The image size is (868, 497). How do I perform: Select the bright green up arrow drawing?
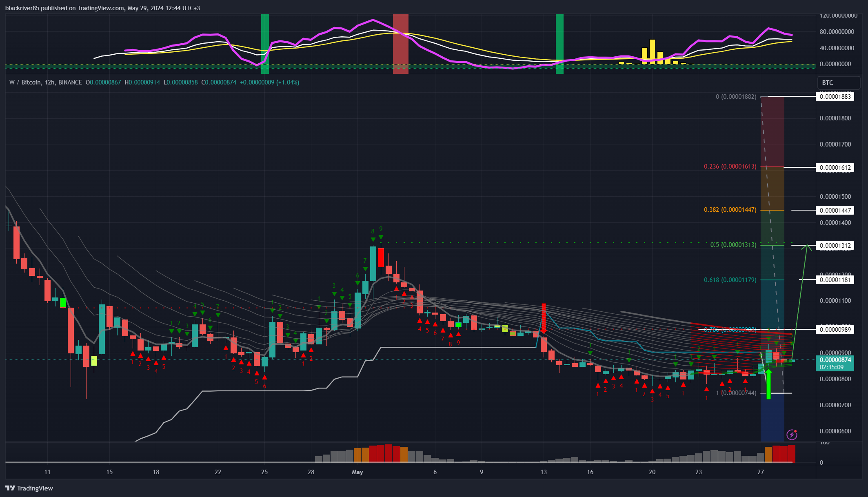(x=768, y=384)
